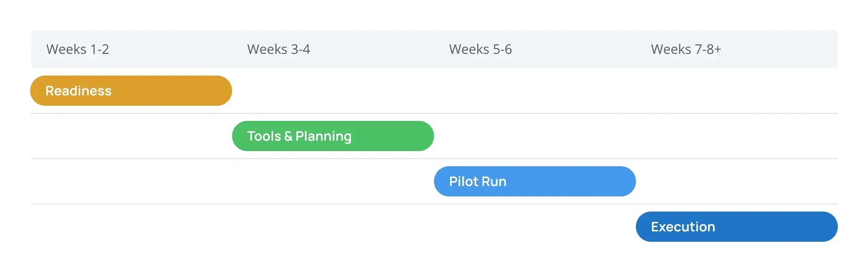Click empty Weeks 3-4 cell in Execution row
Viewport: 868px width, 272px height.
(333, 227)
